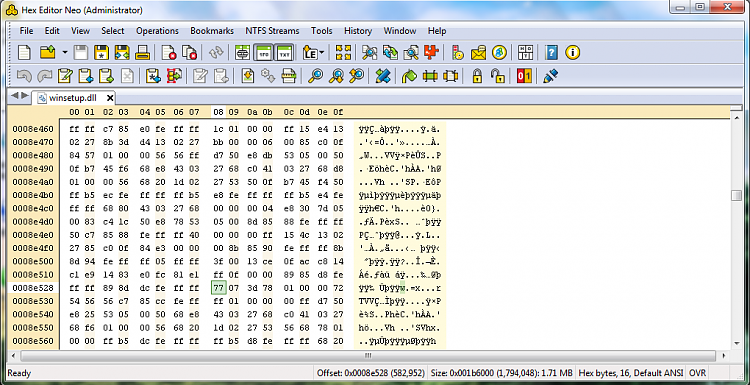Open the Bookmarks menu

[212, 31]
